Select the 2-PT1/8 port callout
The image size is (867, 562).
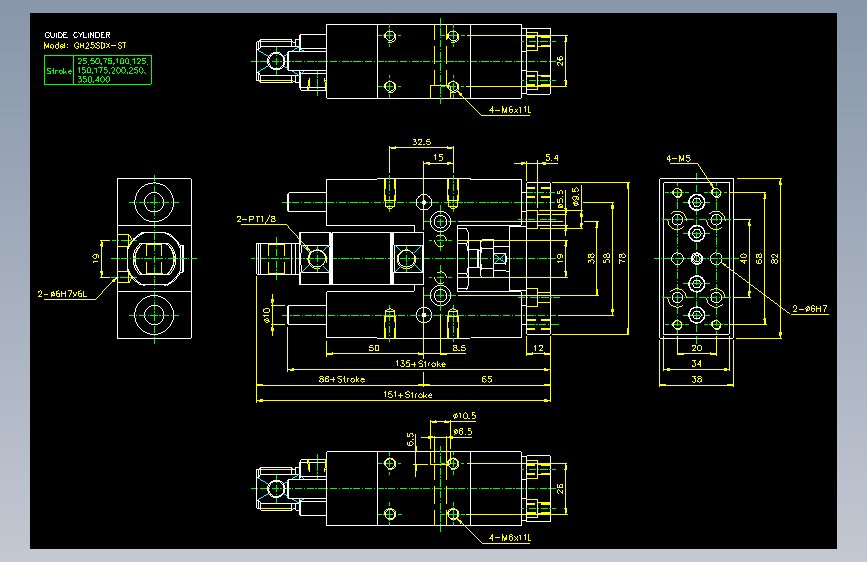point(256,219)
